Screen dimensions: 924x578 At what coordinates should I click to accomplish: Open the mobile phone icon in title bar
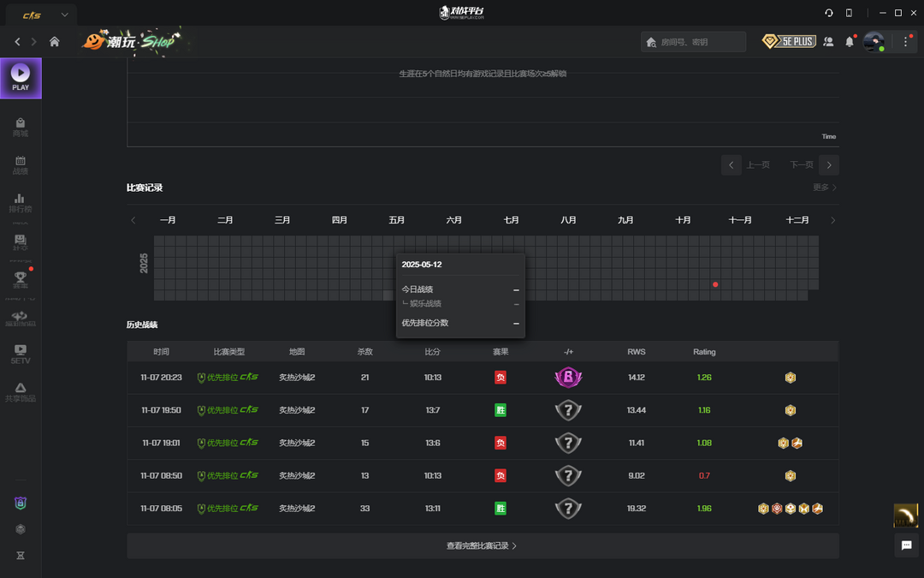[849, 13]
